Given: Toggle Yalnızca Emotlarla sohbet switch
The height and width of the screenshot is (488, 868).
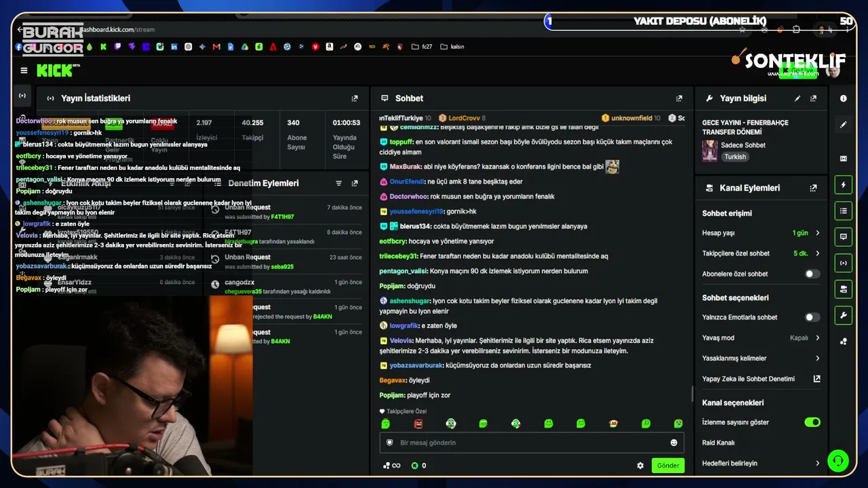Looking at the screenshot, I should [812, 317].
